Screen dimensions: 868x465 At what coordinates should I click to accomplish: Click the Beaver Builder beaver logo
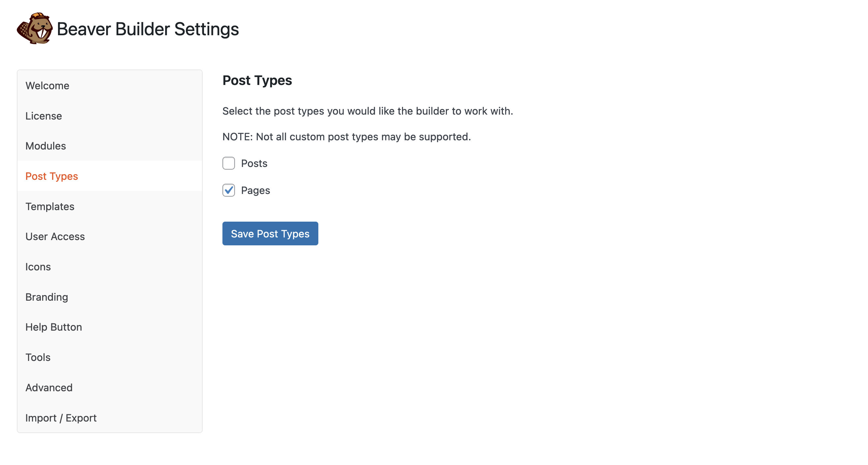[35, 29]
